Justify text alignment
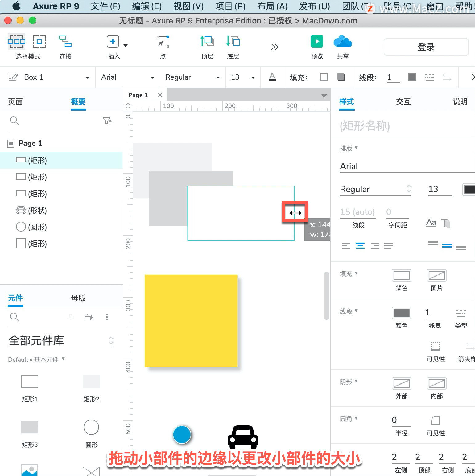Screen dimensions: 475x476 pyautogui.click(x=389, y=246)
